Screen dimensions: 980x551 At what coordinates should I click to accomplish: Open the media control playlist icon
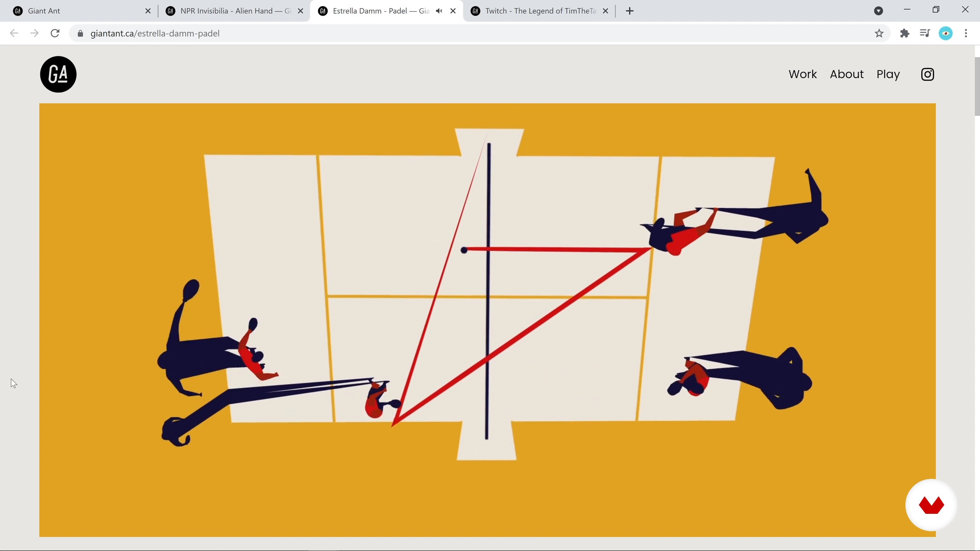pos(925,33)
